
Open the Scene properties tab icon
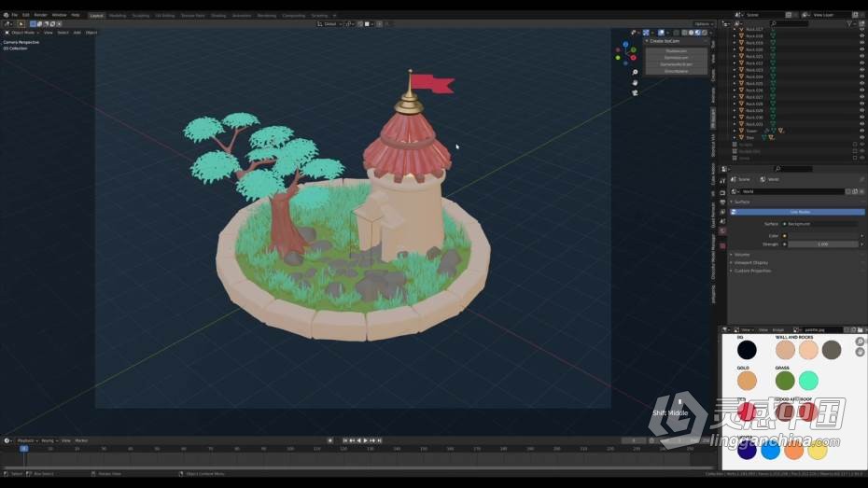722,221
